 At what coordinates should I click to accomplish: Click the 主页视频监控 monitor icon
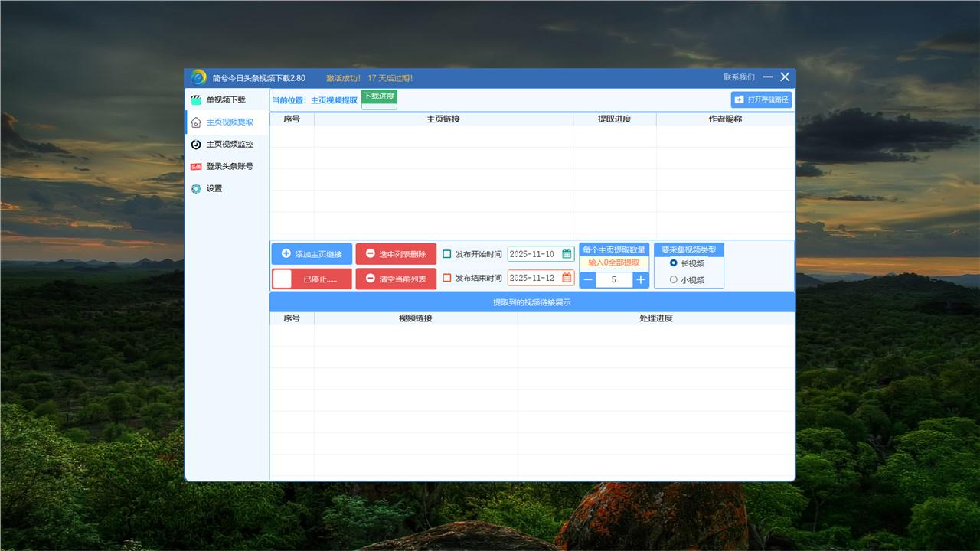[196, 145]
